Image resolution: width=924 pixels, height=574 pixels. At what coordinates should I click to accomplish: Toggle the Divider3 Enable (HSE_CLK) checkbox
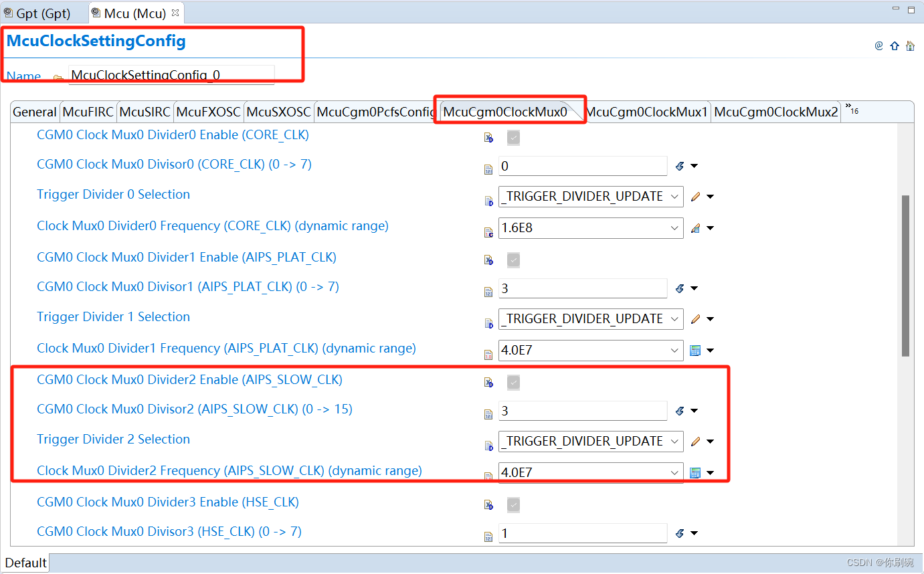point(513,504)
